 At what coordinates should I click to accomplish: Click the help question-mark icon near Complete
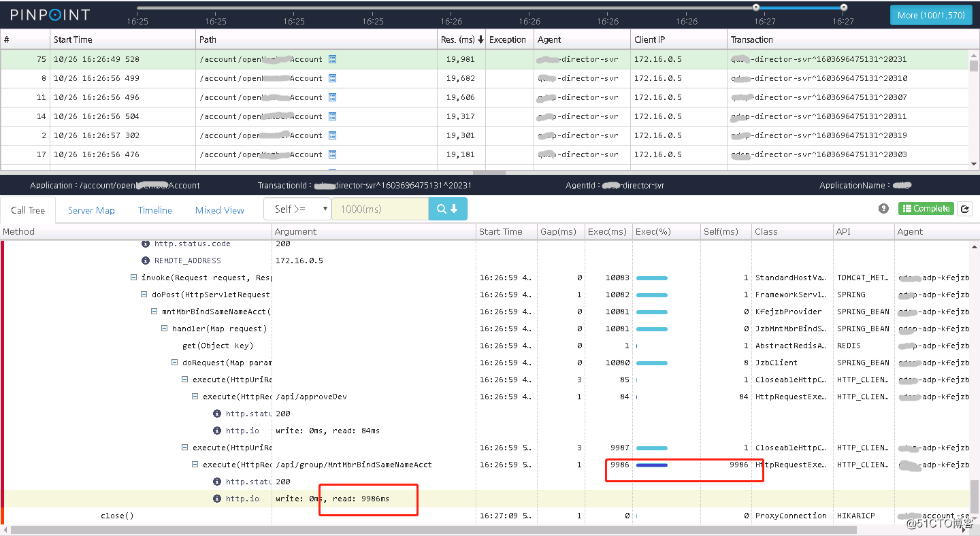pyautogui.click(x=883, y=209)
